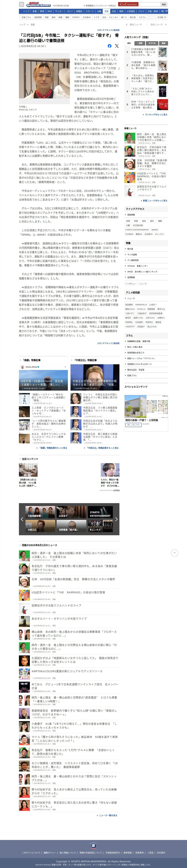Select the 野球 main navigation tab

[42, 11]
